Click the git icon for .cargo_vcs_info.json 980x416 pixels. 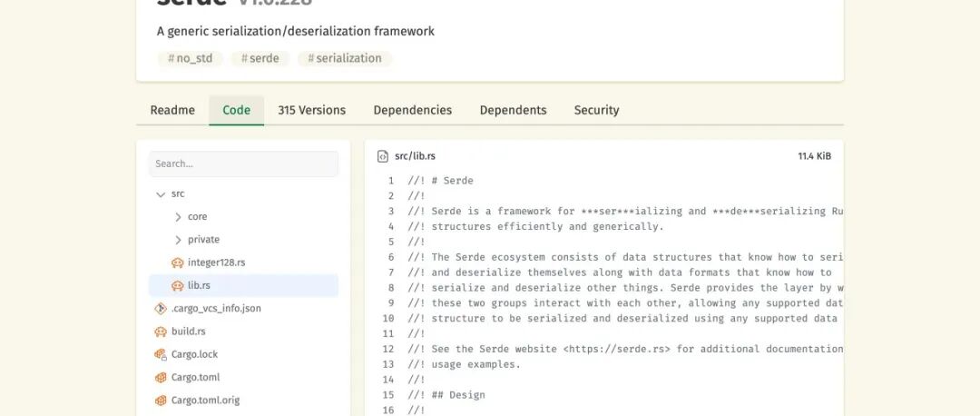[x=161, y=309]
